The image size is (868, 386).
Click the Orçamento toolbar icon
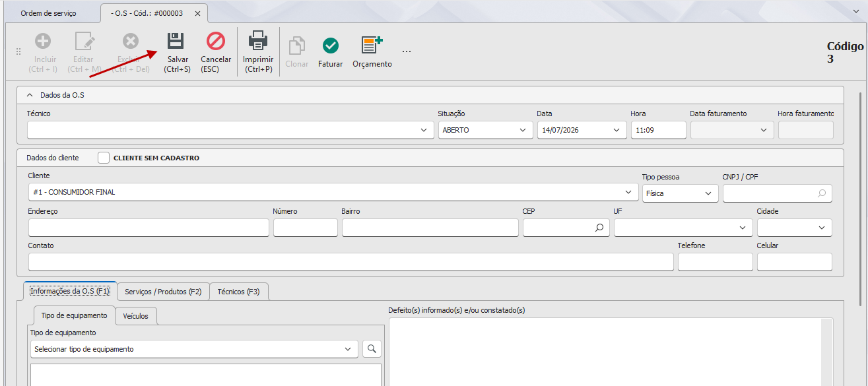372,46
